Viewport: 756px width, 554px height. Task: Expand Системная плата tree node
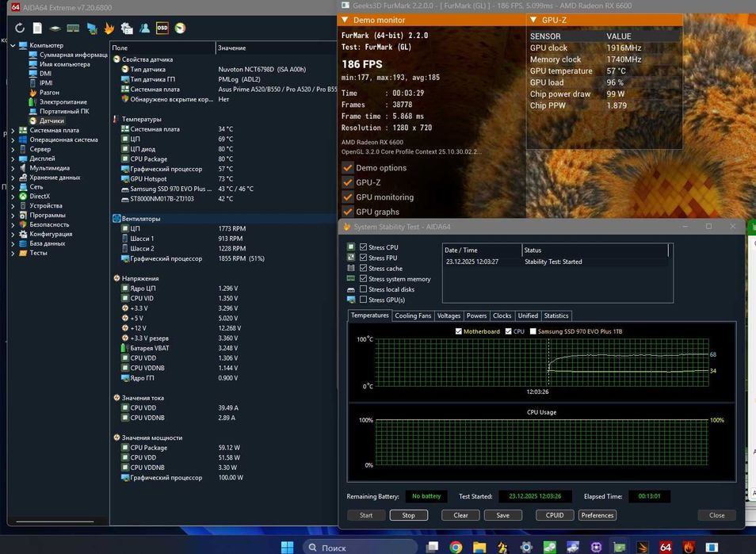(13, 130)
